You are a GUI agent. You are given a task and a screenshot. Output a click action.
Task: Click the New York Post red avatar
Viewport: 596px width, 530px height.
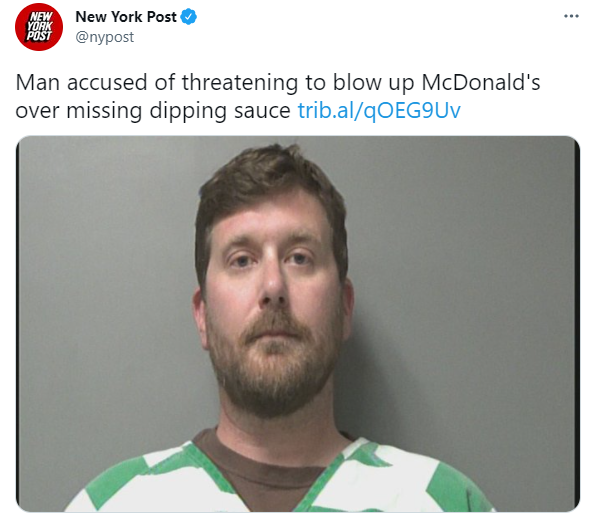pos(39,27)
